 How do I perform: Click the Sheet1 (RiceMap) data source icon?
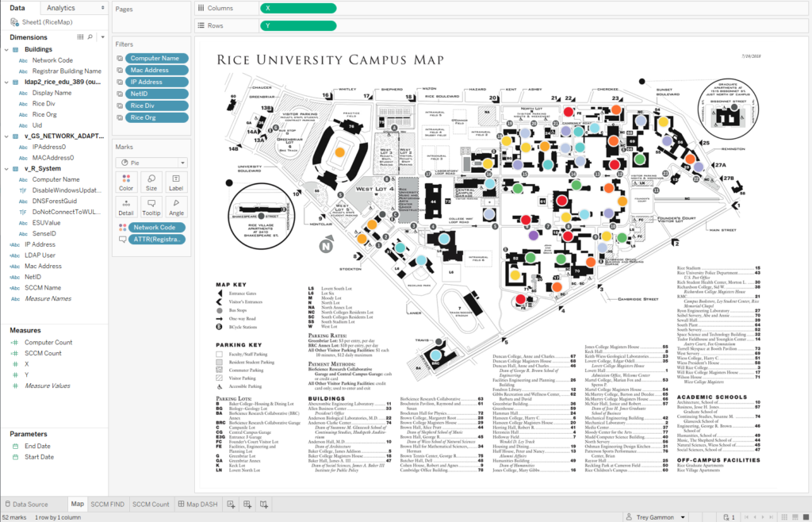pyautogui.click(x=14, y=22)
